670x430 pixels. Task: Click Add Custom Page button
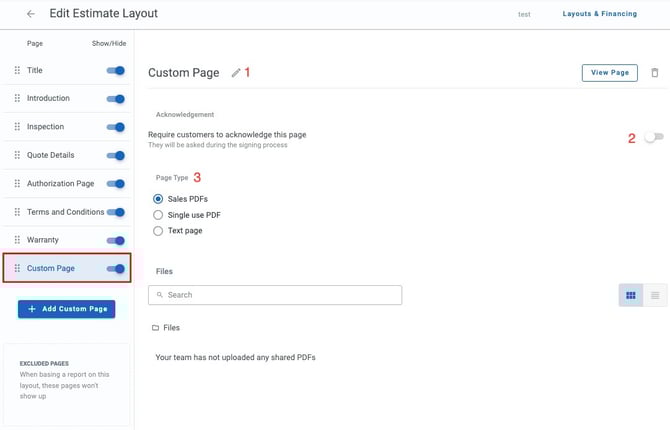click(x=66, y=309)
